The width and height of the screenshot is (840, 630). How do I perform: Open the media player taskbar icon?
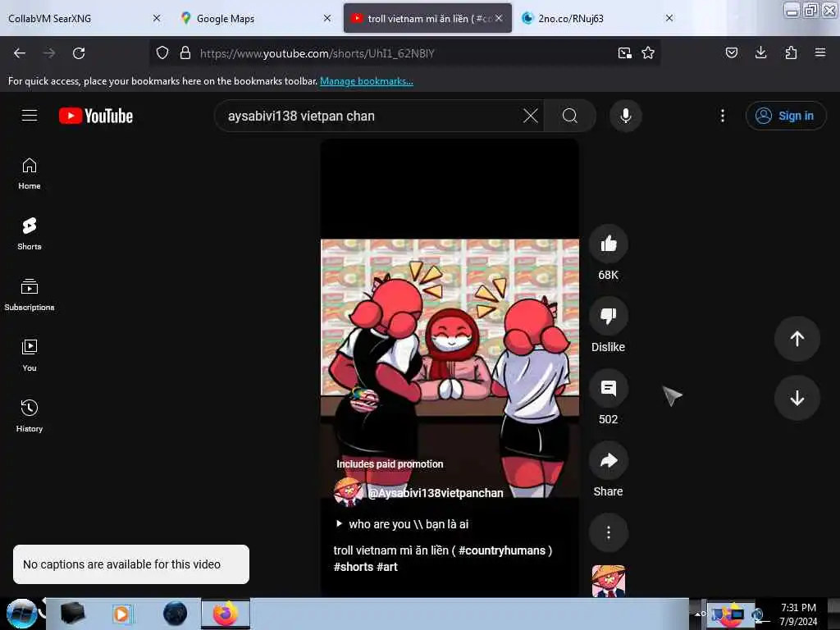point(121,614)
